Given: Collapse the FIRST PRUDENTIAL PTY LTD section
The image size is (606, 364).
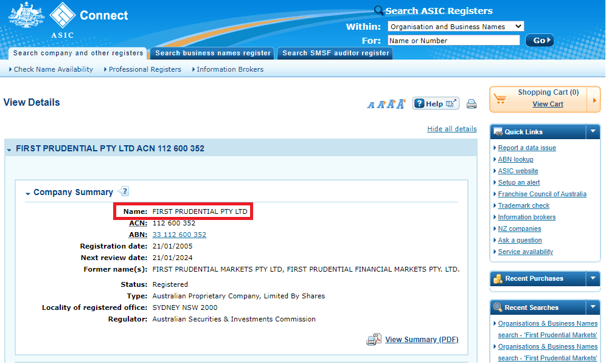Looking at the screenshot, I should pos(9,149).
